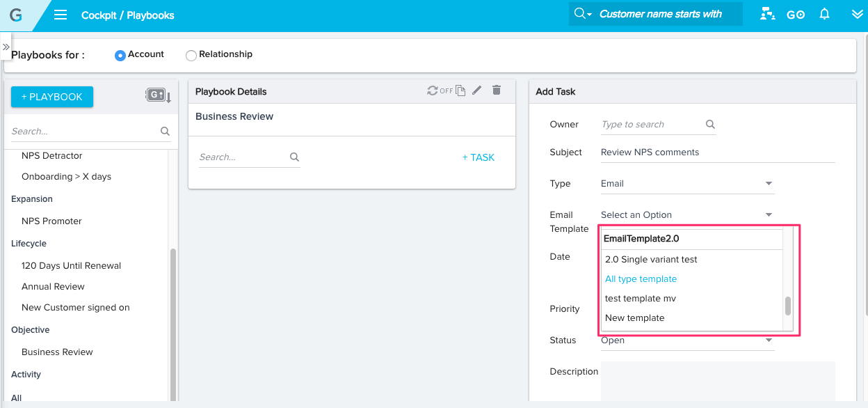Open the Business Review playbook in list
Image resolution: width=868 pixels, height=408 pixels.
click(58, 352)
